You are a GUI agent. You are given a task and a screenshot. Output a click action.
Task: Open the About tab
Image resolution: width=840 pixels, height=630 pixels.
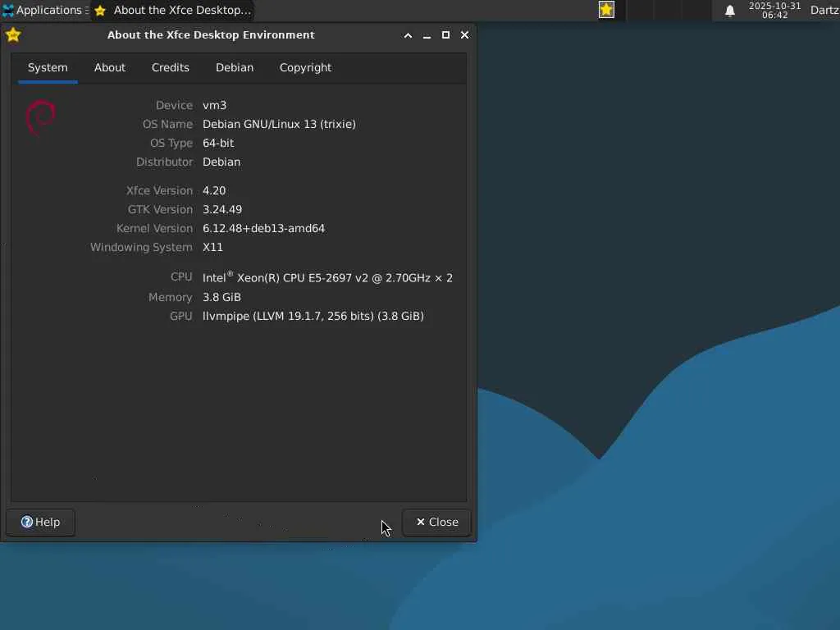110,68
